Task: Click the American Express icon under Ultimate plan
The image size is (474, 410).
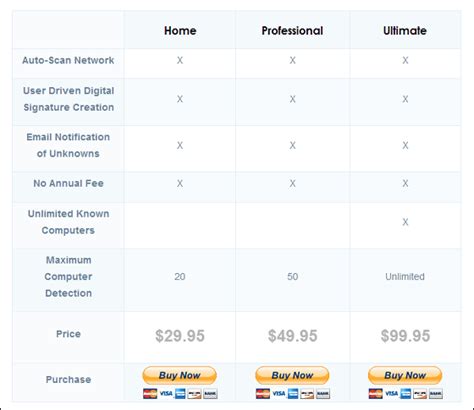Action: point(405,394)
